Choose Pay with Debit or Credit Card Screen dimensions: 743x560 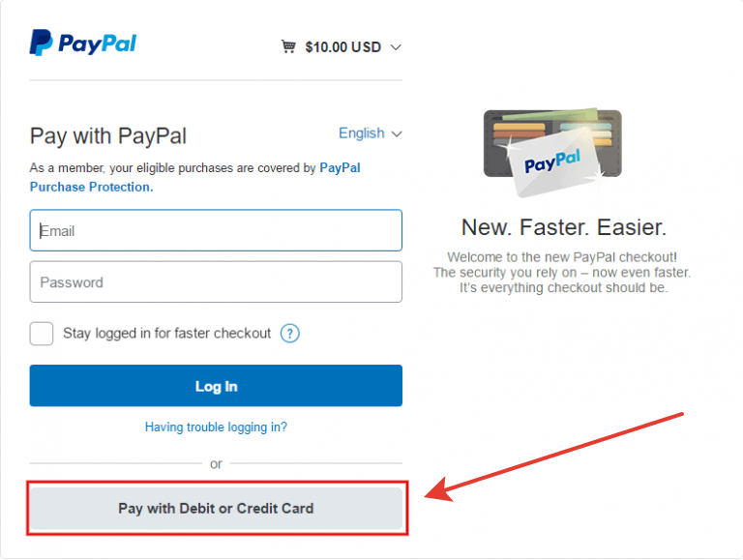216,509
